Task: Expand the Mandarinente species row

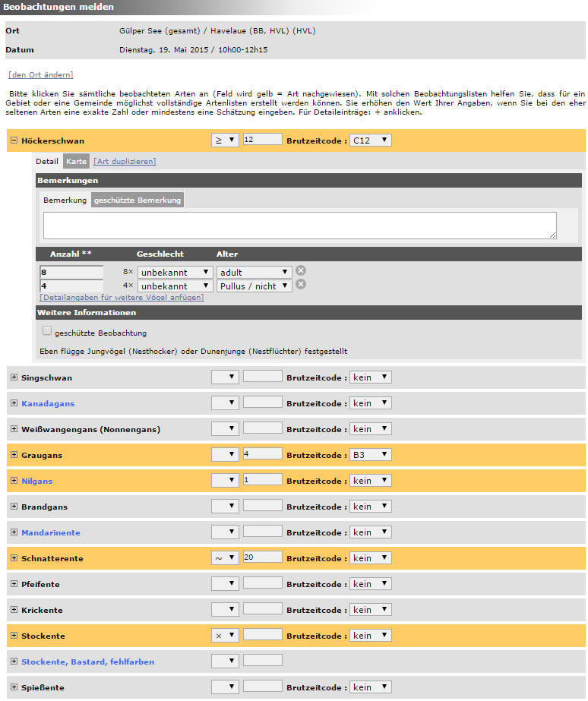Action: tap(14, 532)
